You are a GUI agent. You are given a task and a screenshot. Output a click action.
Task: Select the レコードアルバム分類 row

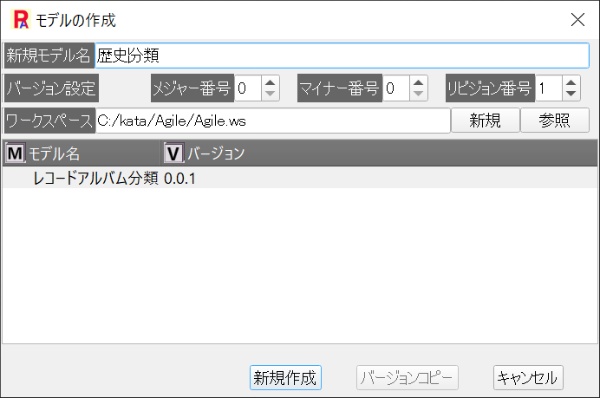click(x=300, y=178)
